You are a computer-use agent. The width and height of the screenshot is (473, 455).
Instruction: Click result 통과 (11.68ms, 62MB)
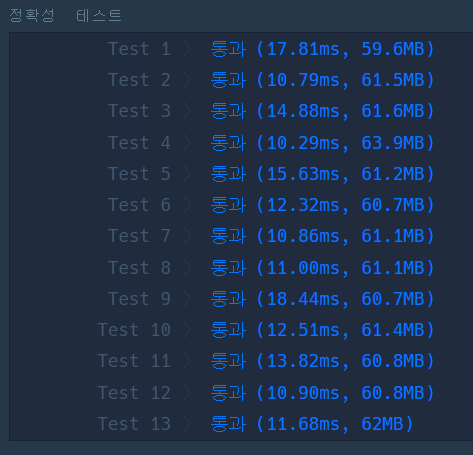click(x=312, y=424)
